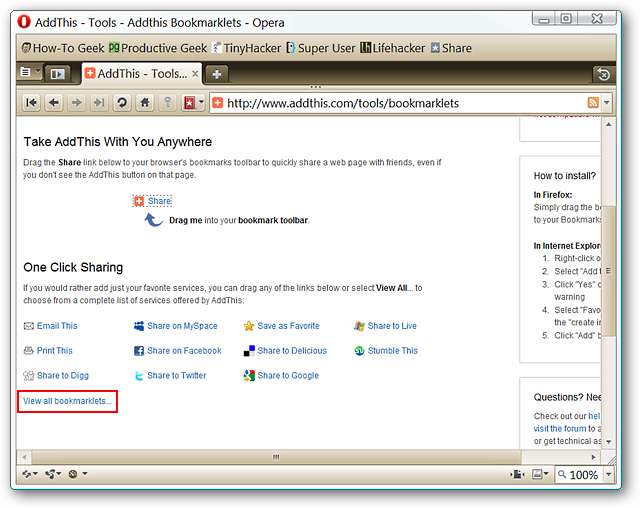Expand the address bar history dropdown arrow
Image resolution: width=640 pixels, height=508 pixels.
pyautogui.click(x=608, y=103)
